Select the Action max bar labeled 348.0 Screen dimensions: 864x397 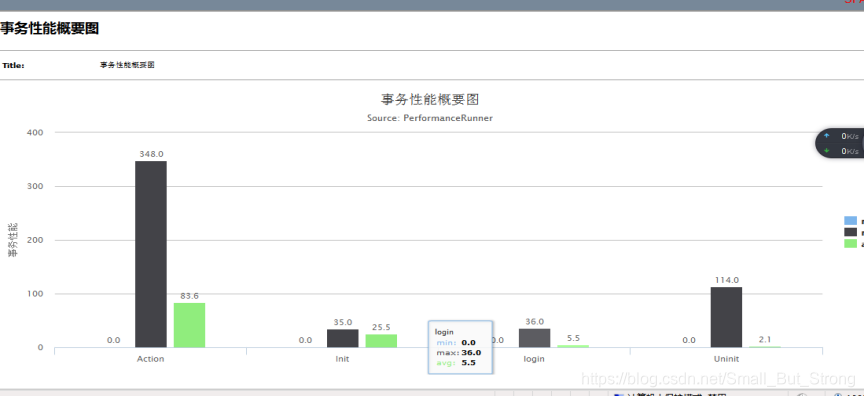(x=151, y=254)
